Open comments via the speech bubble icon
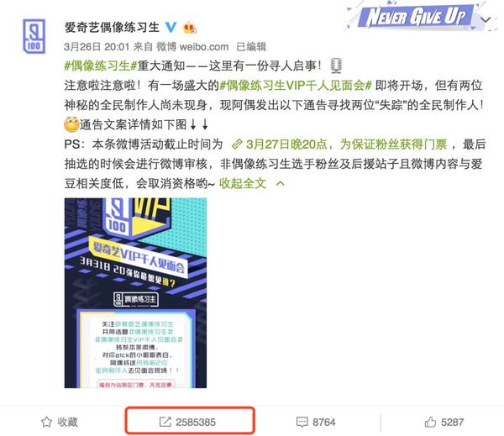Image resolution: width=504 pixels, height=436 pixels. (x=302, y=422)
